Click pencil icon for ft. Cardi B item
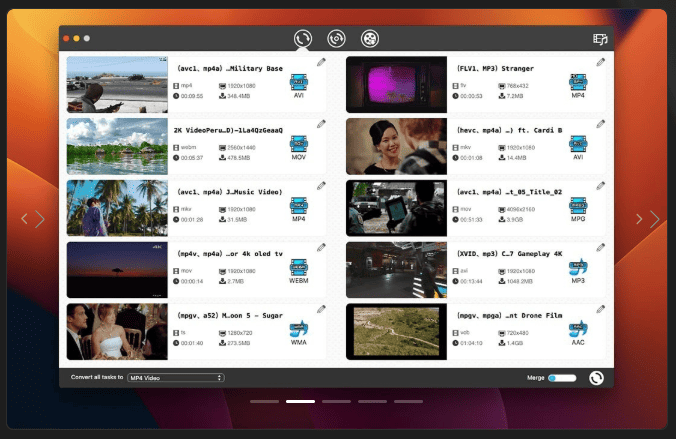 click(x=601, y=124)
